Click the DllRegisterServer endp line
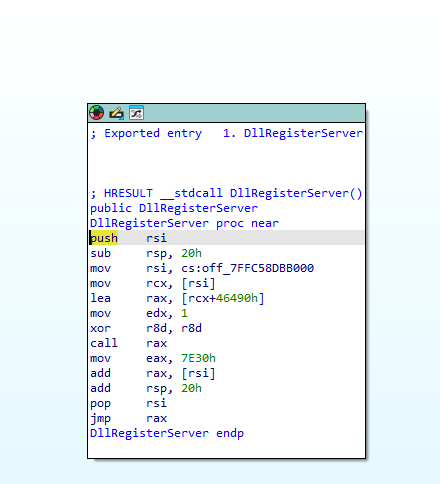Viewport: 440px width, 484px height. click(167, 433)
